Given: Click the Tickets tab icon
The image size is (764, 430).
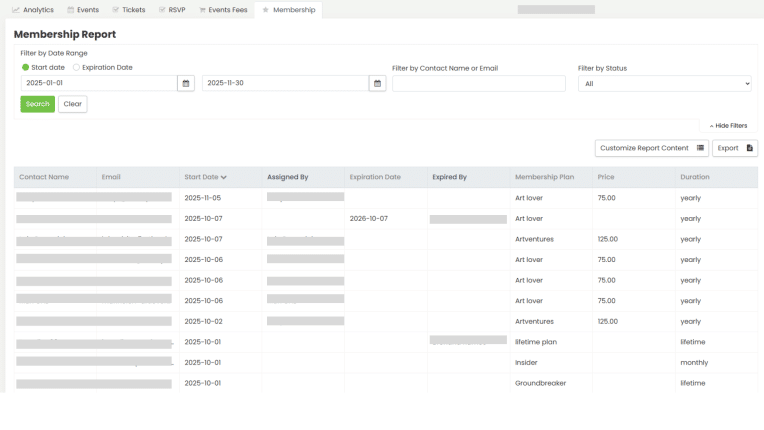Looking at the screenshot, I should pyautogui.click(x=113, y=10).
